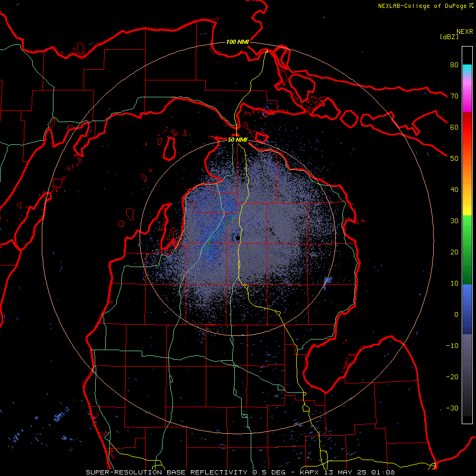Click the SUPER-RESOLUTION BASE REFLECTIVITY caption text
The image size is (476, 476).
click(x=167, y=472)
